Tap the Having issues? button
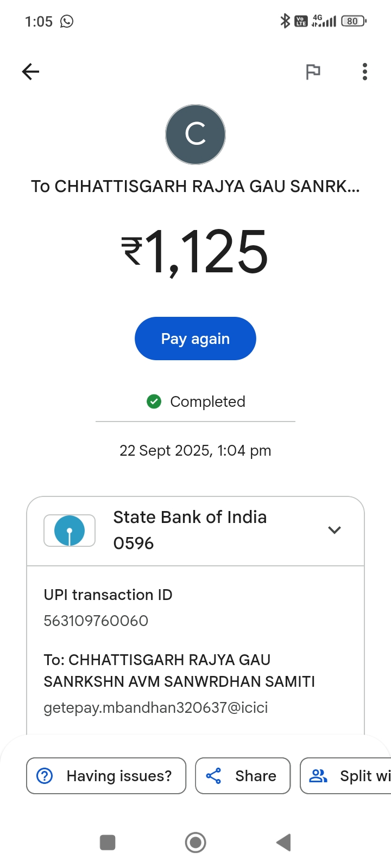This screenshot has height=868, width=391. point(106,776)
